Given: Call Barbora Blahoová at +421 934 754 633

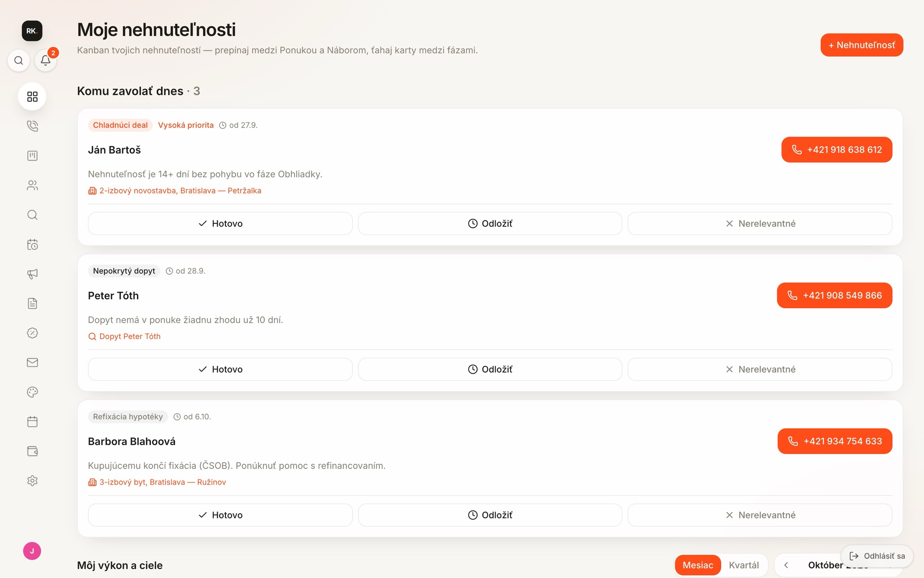Looking at the screenshot, I should click(x=835, y=441).
